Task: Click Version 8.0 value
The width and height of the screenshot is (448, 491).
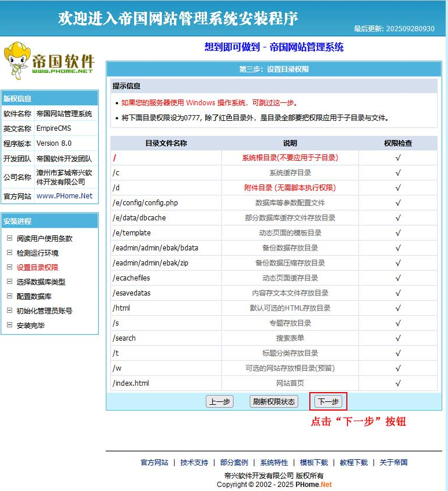Action: pyautogui.click(x=54, y=143)
